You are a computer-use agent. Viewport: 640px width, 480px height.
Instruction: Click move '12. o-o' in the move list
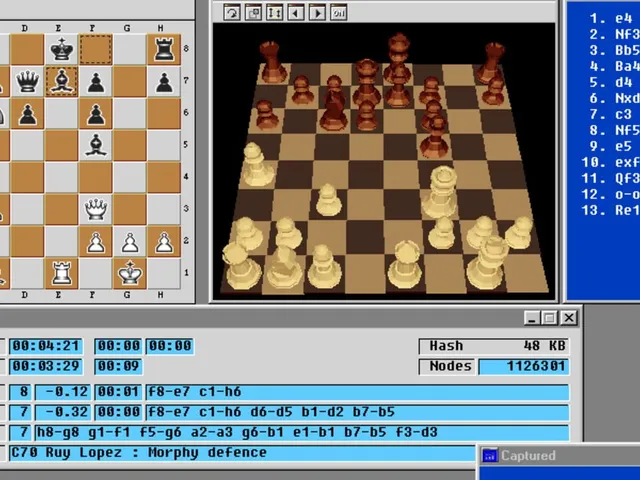611,194
